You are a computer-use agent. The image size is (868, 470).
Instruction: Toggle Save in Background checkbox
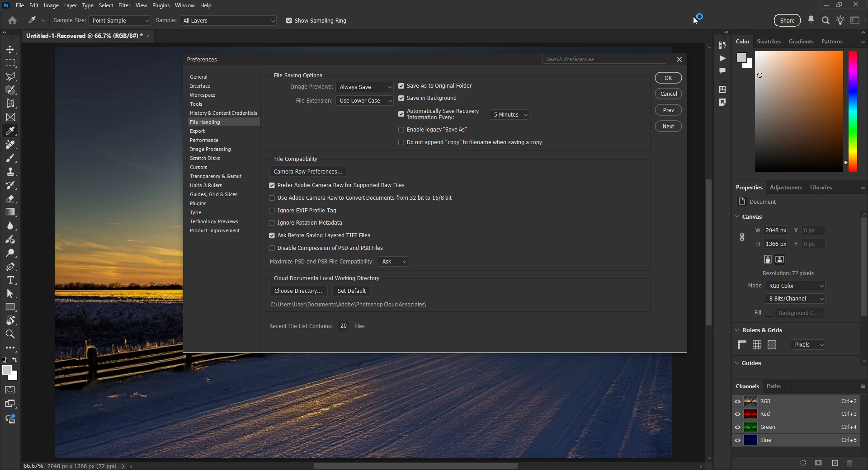click(401, 98)
